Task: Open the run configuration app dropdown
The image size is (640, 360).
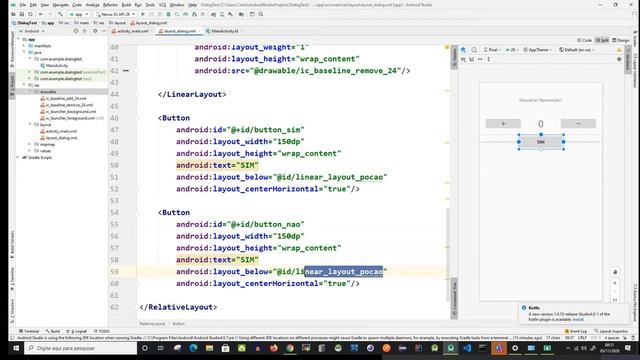Action: [x=79, y=14]
